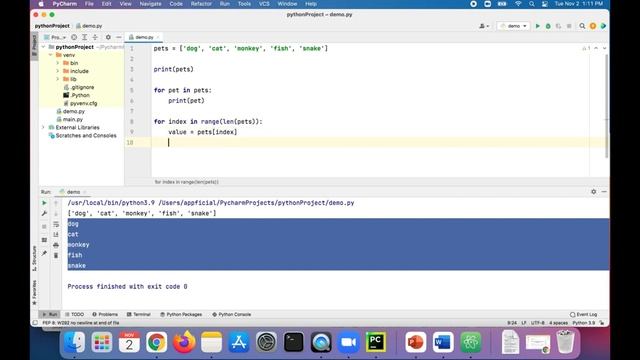Open Search Everywhere magnifier in PyCharm toolbar
The width and height of the screenshot is (640, 360).
point(582,26)
